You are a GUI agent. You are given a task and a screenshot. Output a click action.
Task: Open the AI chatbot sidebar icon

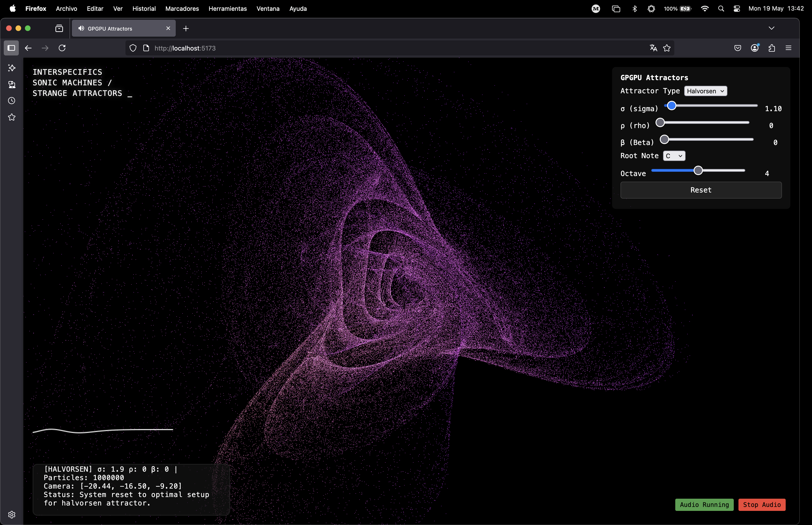pyautogui.click(x=12, y=68)
